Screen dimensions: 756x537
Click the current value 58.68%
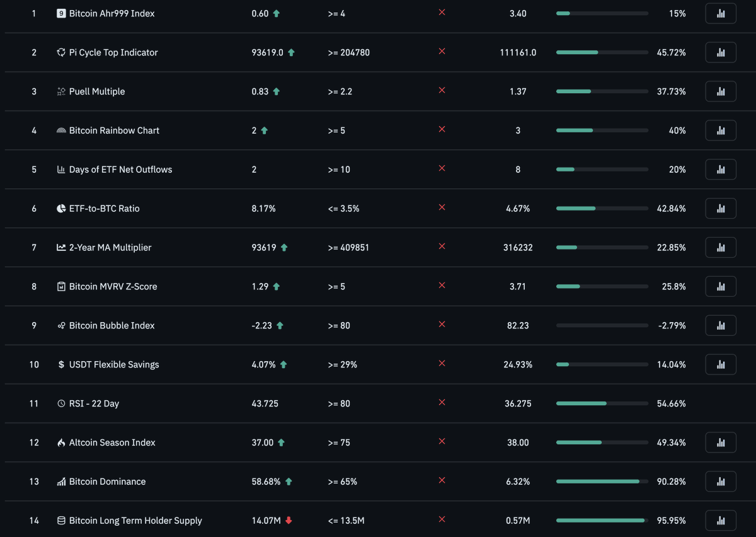(x=266, y=482)
